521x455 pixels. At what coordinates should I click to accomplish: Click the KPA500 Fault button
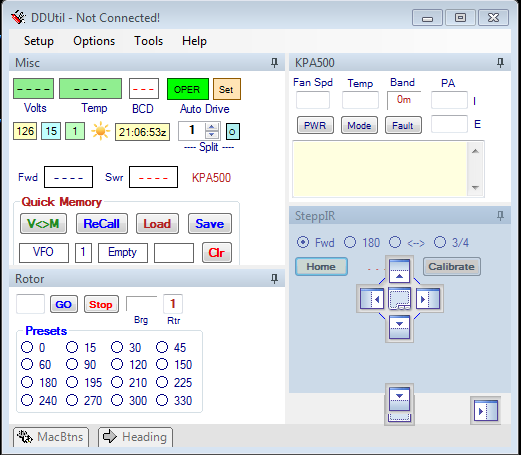[x=403, y=125]
